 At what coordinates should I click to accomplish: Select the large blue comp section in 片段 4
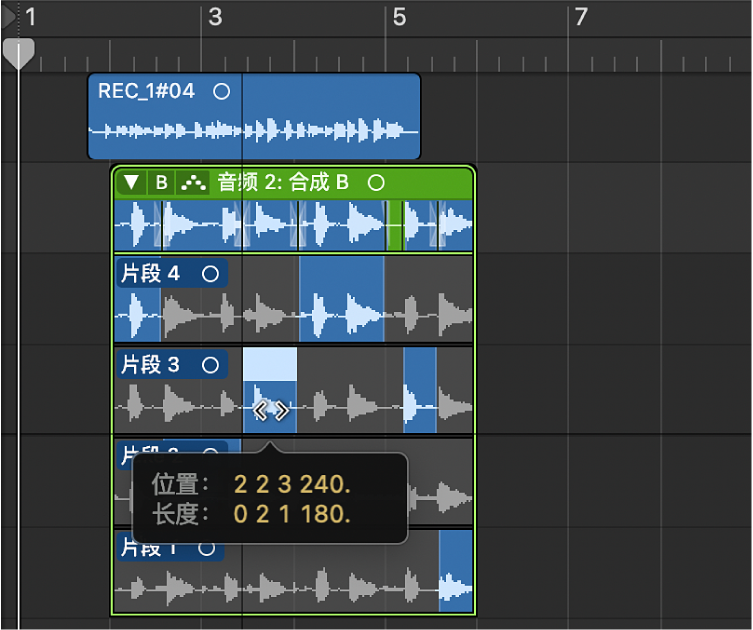tap(341, 299)
